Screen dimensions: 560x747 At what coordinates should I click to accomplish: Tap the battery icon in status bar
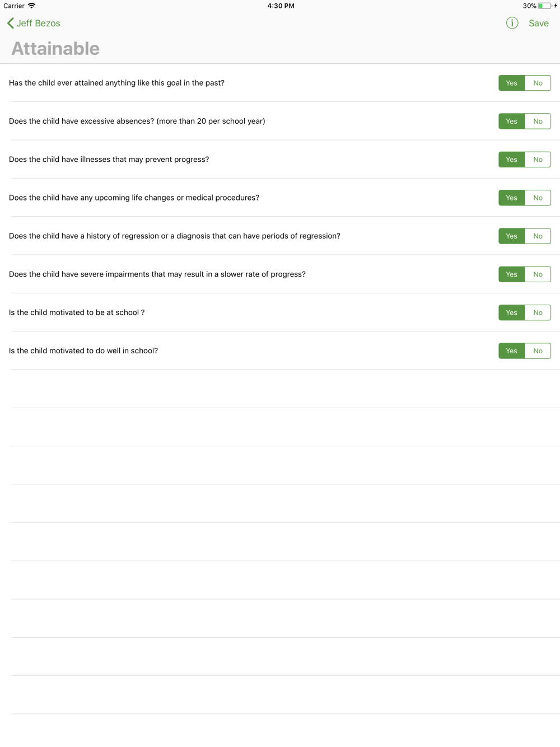click(x=544, y=6)
